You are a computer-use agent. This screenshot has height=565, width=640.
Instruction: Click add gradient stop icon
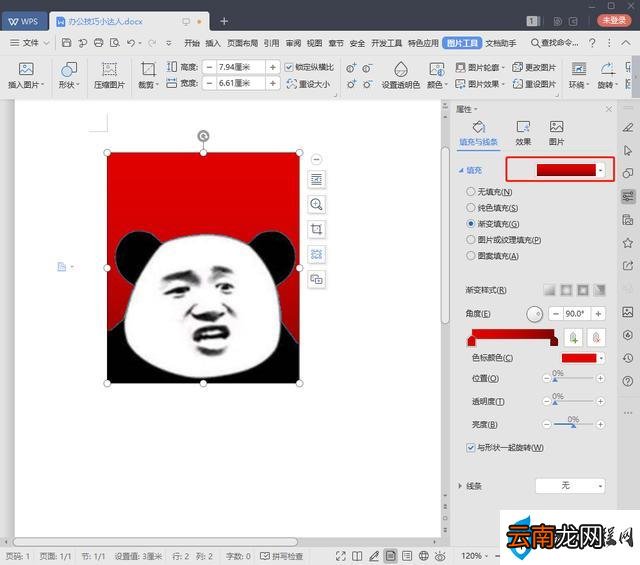573,338
